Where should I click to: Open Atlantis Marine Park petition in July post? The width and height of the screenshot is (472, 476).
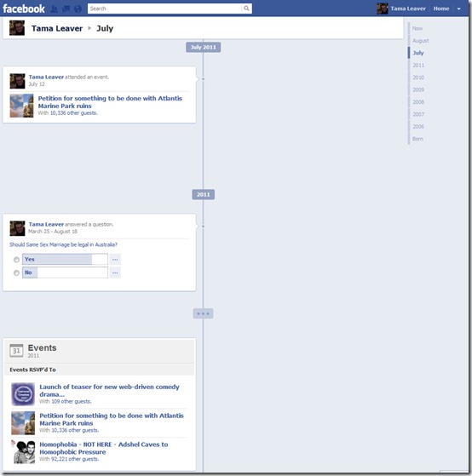(x=110, y=102)
